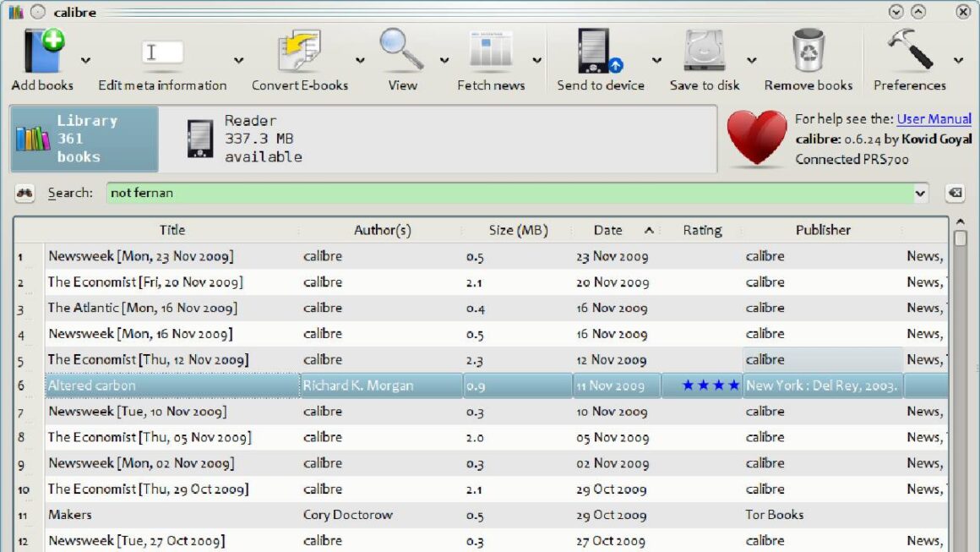This screenshot has height=552, width=980.
Task: Click the View magnifier icon
Action: tap(402, 49)
